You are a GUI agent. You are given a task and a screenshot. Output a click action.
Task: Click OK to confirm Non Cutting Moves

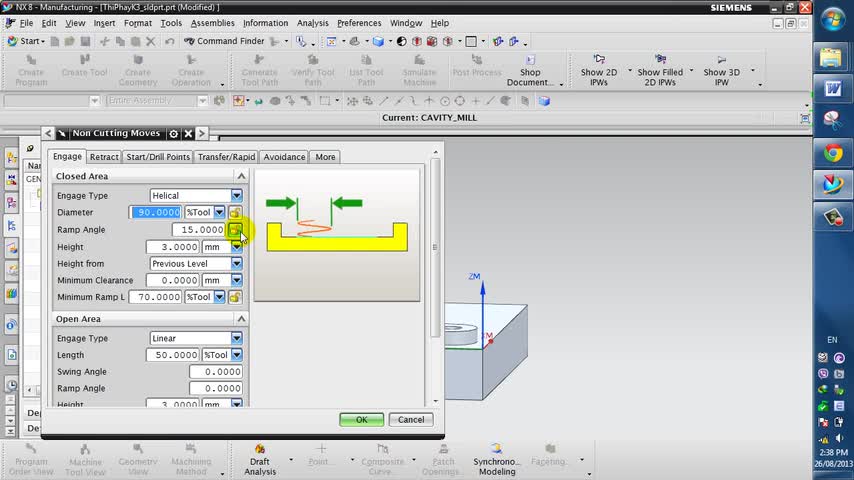point(361,420)
